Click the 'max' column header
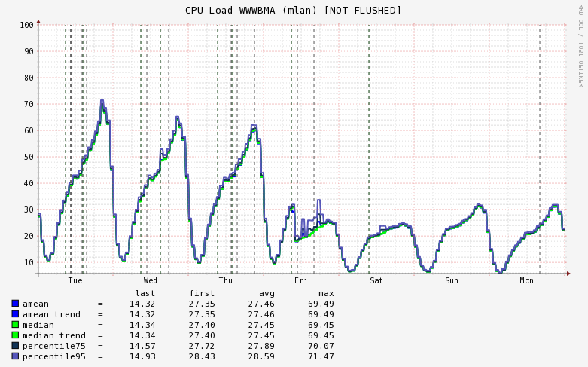This screenshot has height=367, width=588. (326, 293)
